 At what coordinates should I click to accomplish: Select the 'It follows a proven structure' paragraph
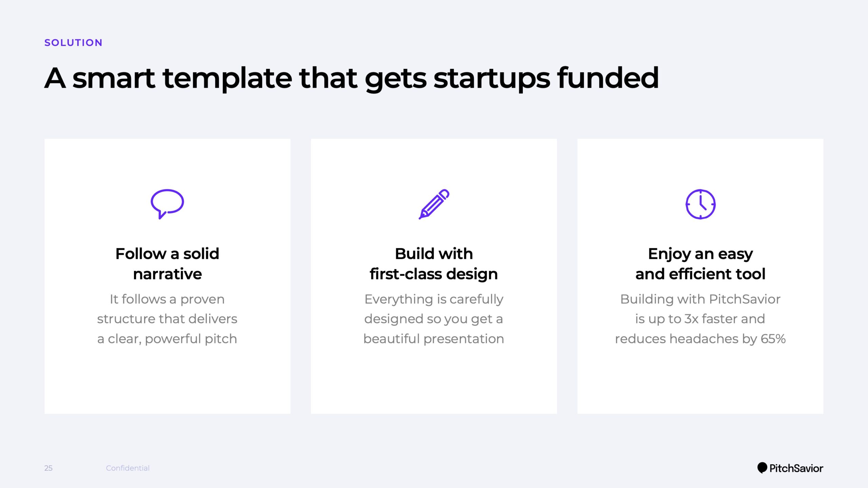[x=167, y=319]
